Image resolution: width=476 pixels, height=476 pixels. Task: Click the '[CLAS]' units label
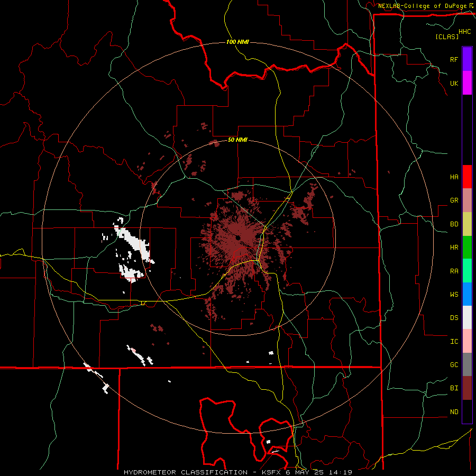447,36
